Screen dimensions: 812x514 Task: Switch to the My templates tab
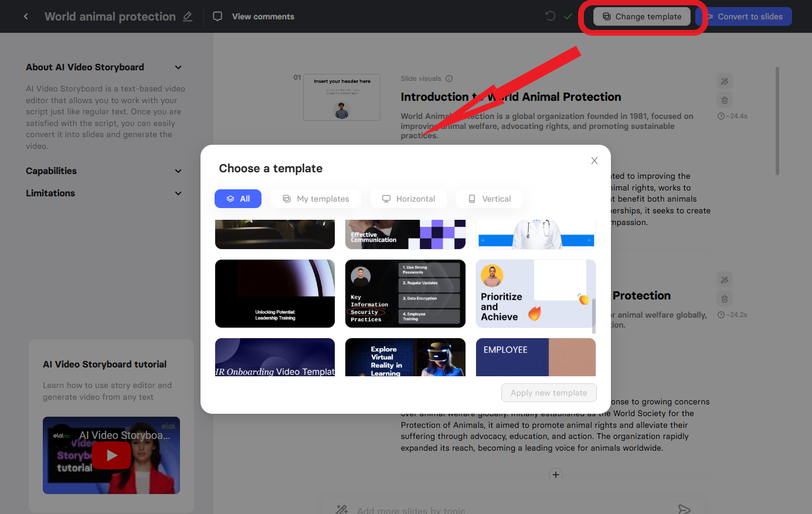316,199
